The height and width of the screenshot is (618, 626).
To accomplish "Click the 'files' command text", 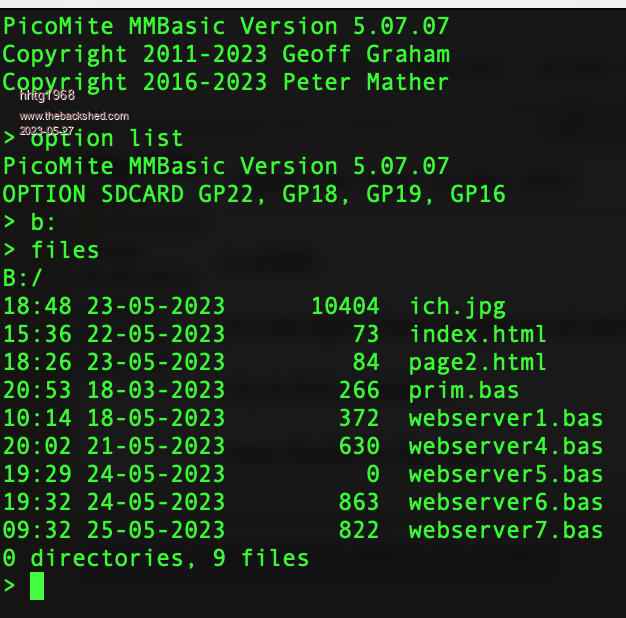I will point(65,250).
